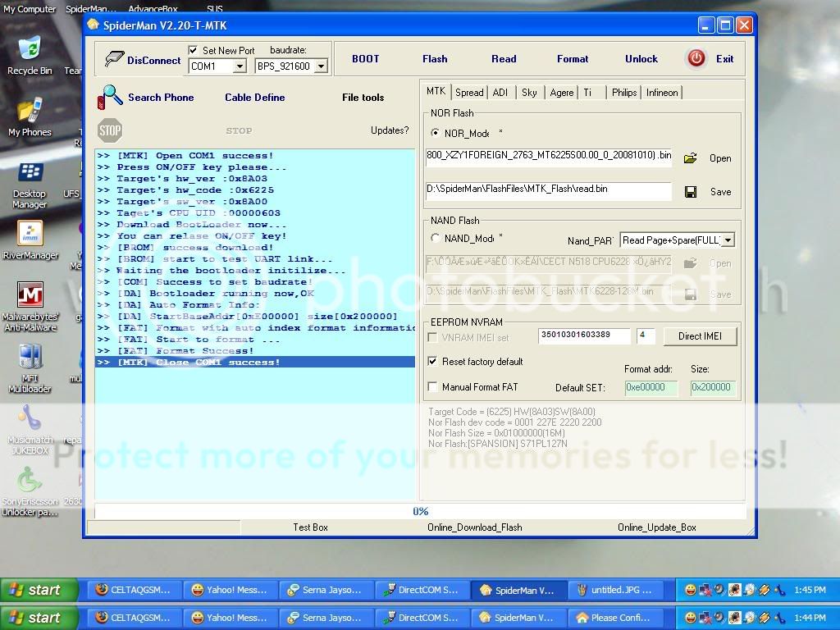Click the Direct IMEI button
This screenshot has height=630, width=840.
point(700,336)
